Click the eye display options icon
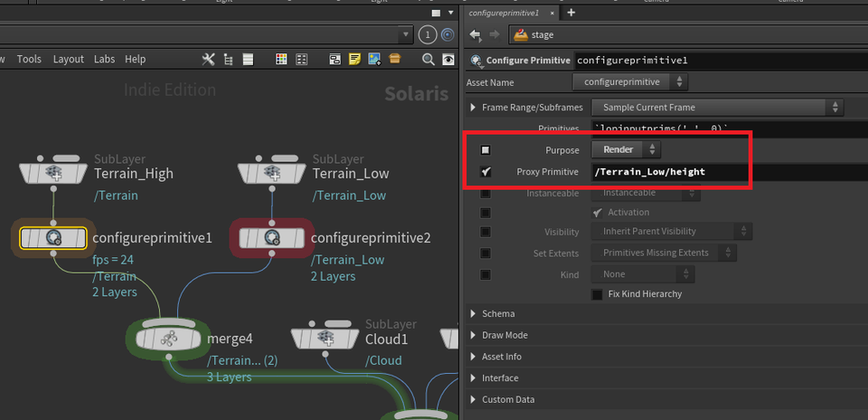 (x=448, y=59)
